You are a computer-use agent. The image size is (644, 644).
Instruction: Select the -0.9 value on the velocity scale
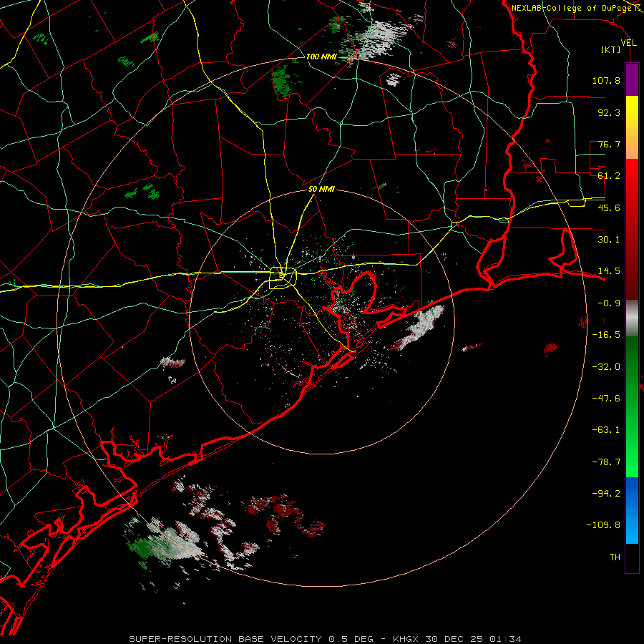[609, 303]
